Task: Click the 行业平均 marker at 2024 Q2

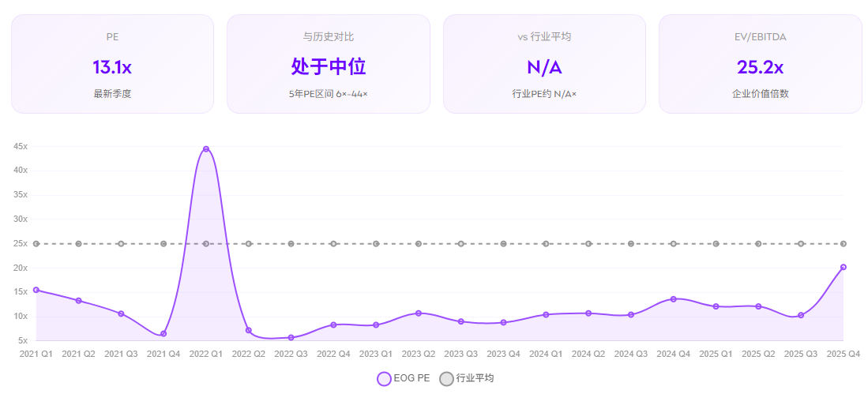Action: click(x=588, y=244)
